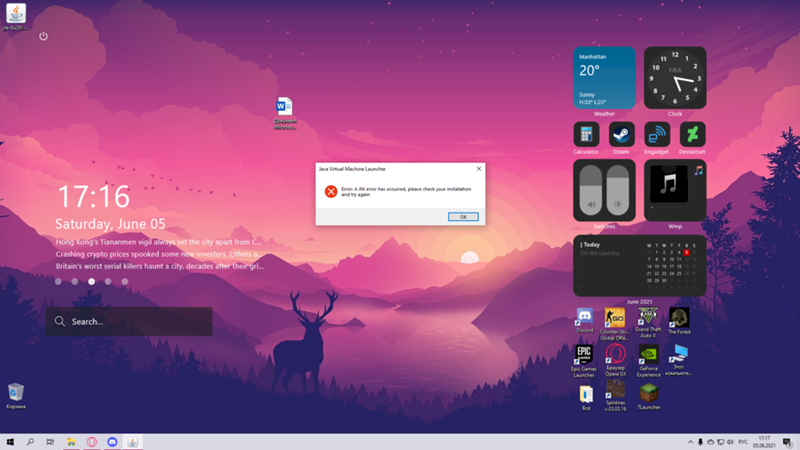Select GeForce Experience shortcut
The width and height of the screenshot is (800, 450).
648,356
